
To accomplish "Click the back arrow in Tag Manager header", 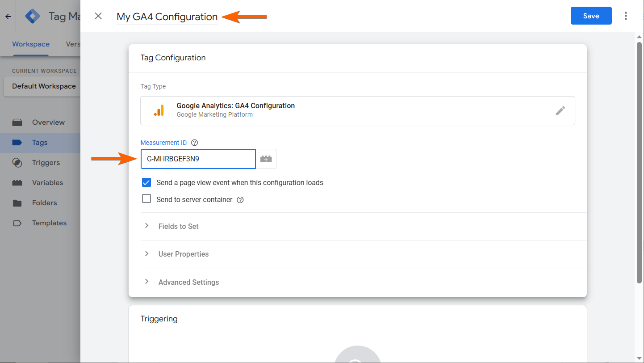I will [8, 17].
